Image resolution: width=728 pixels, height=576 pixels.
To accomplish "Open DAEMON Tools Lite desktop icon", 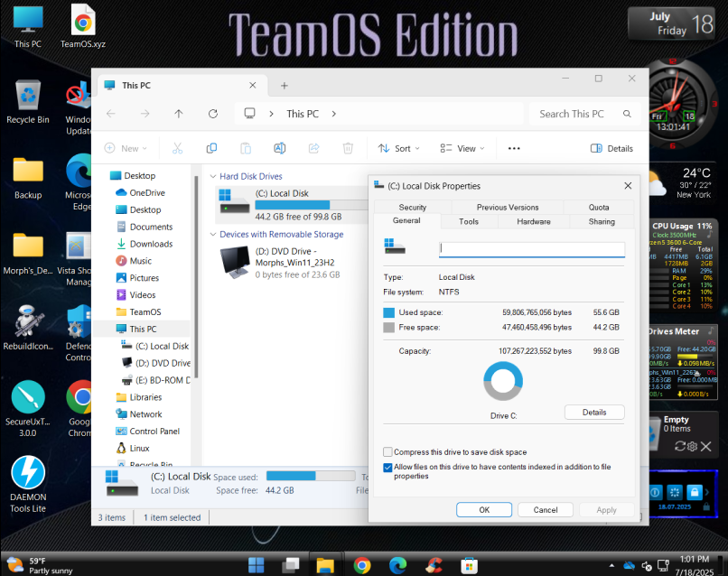I will [x=28, y=484].
